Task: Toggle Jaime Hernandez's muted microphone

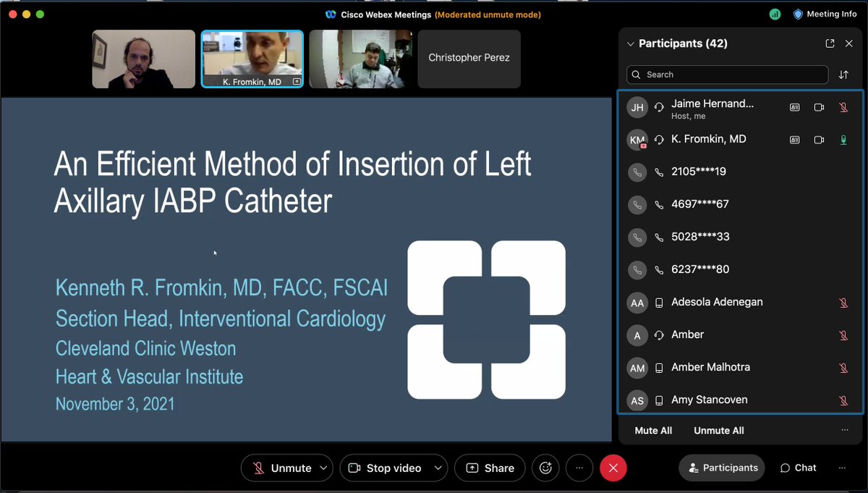Action: [x=843, y=107]
